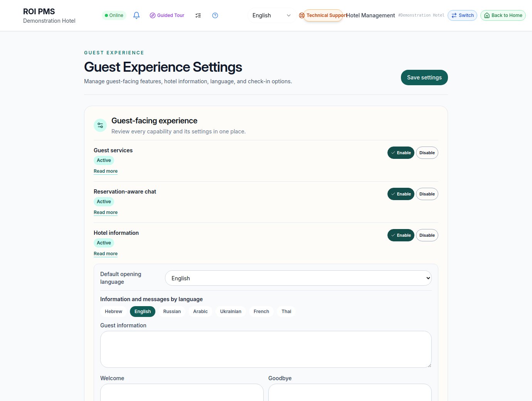Disable Hotel information
The image size is (532, 401).
[427, 235]
